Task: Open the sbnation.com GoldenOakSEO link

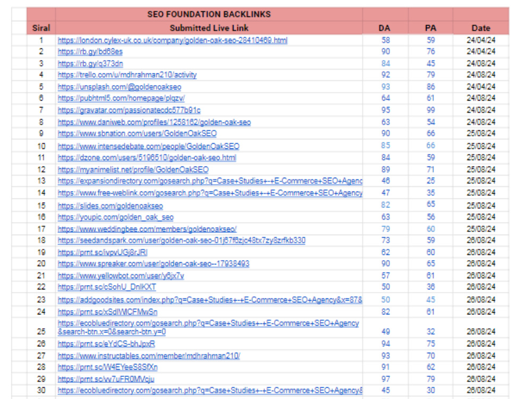Action: [x=137, y=134]
